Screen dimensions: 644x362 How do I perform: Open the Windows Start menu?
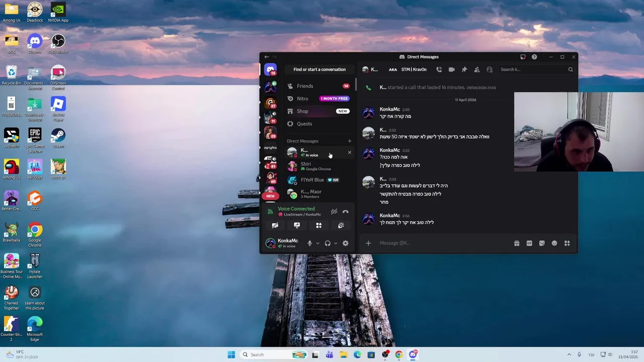(231, 354)
